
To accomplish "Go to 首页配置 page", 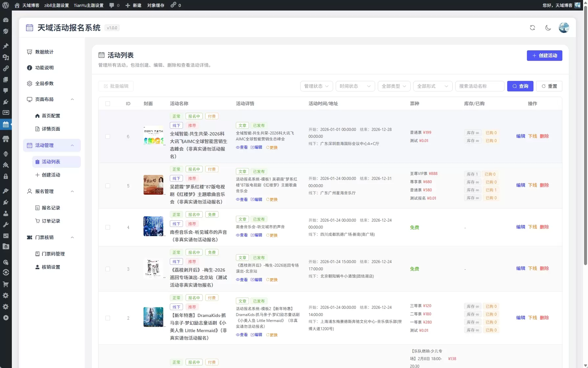I will 57,116.
